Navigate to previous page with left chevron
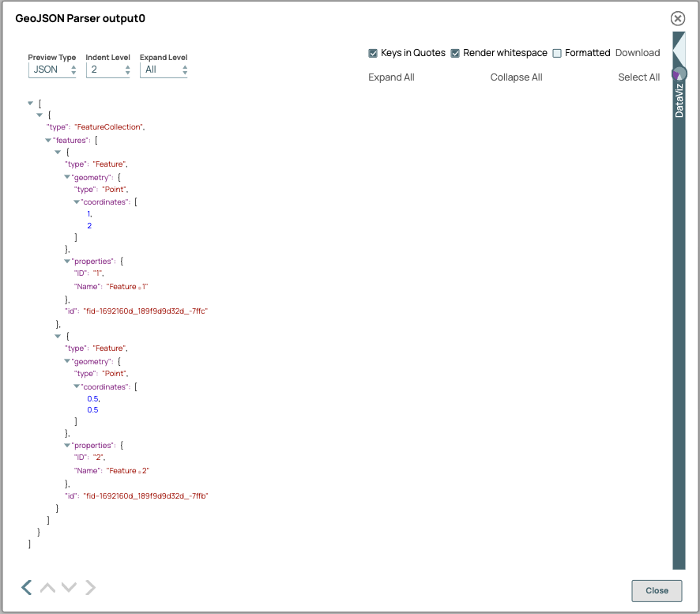 [x=26, y=587]
